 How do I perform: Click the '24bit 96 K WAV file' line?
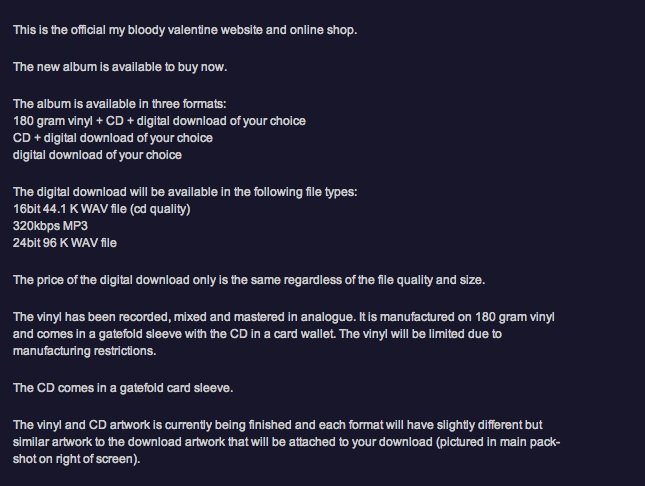point(65,243)
